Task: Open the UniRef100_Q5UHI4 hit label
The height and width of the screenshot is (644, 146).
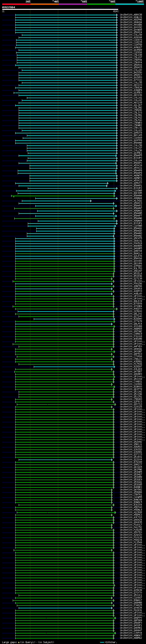Action: 131,32
